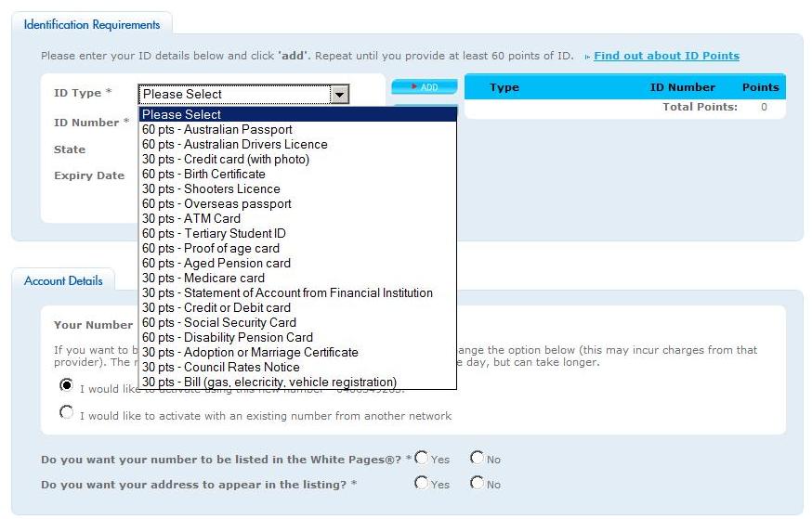This screenshot has height=519, width=812.
Task: Select 60 pts Birth Certificate entry
Action: 203,175
